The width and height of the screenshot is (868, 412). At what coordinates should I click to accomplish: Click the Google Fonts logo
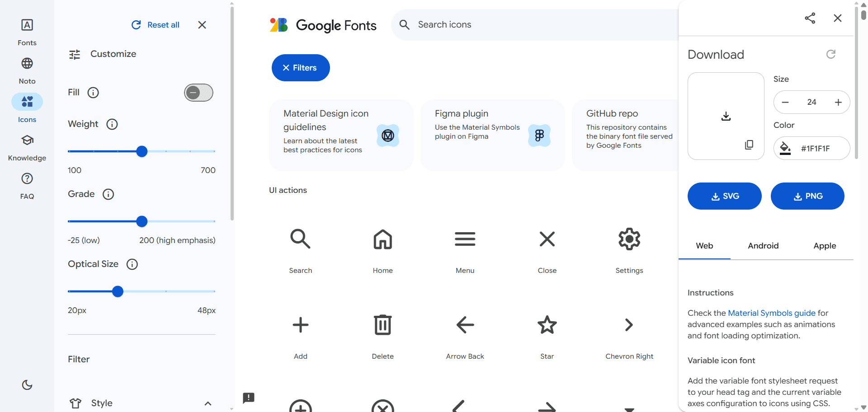click(323, 25)
